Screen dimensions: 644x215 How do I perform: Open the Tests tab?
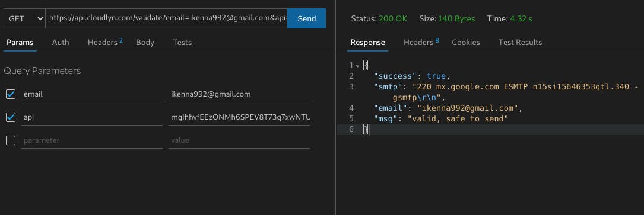[182, 42]
